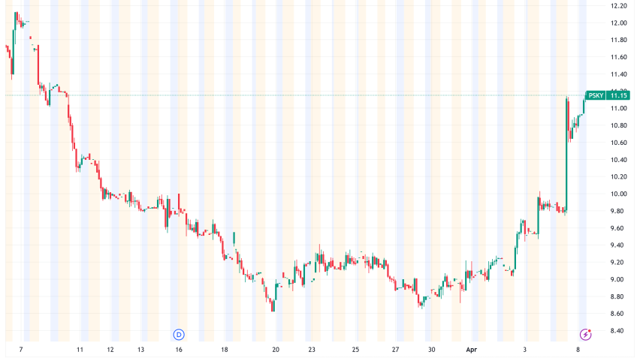Screen dimensions: 640x364
Task: Open the purple lightning bolt event icon
Action: coord(586,333)
